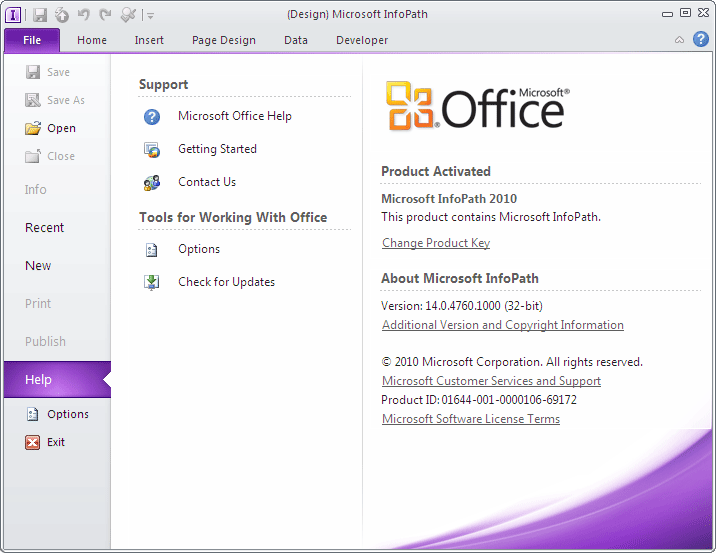Open the Developer ribbon tab
Screen dimensions: 716x553
coord(362,40)
